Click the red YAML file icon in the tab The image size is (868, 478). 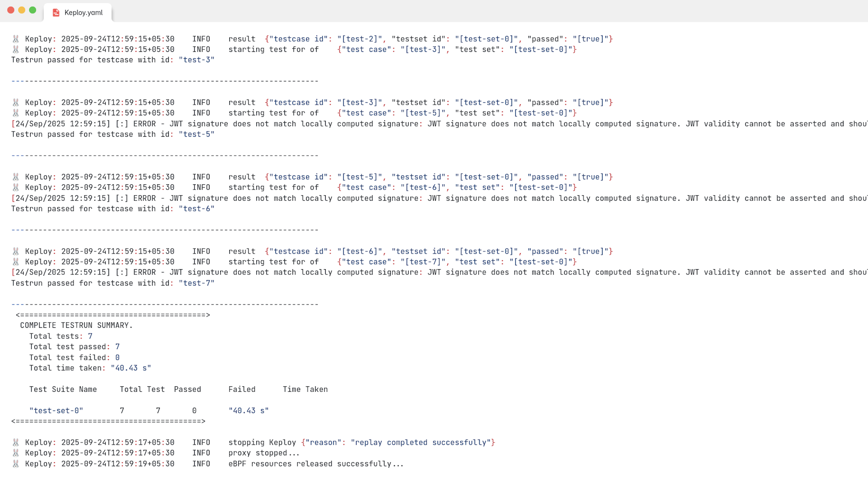56,13
